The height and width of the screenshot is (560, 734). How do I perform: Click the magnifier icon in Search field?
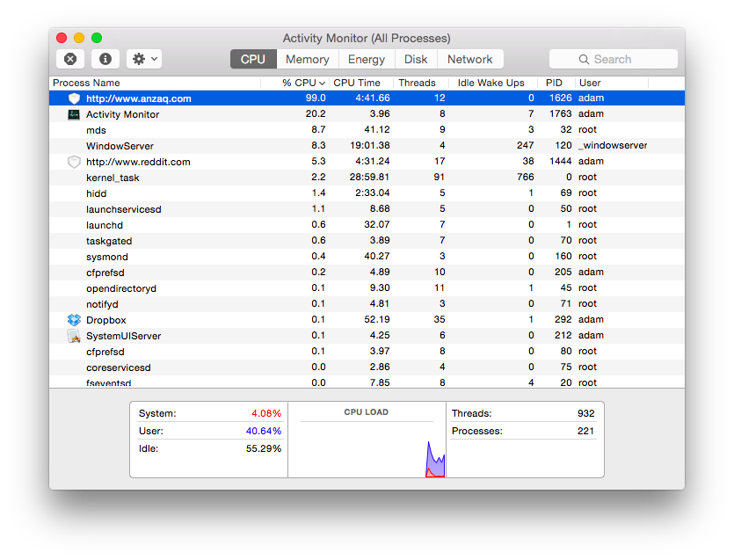tap(584, 60)
